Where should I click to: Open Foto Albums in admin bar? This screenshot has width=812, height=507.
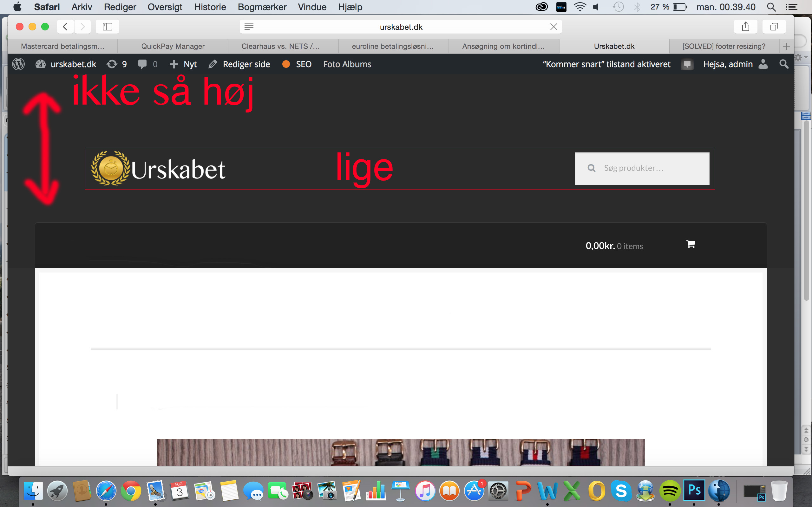click(347, 64)
